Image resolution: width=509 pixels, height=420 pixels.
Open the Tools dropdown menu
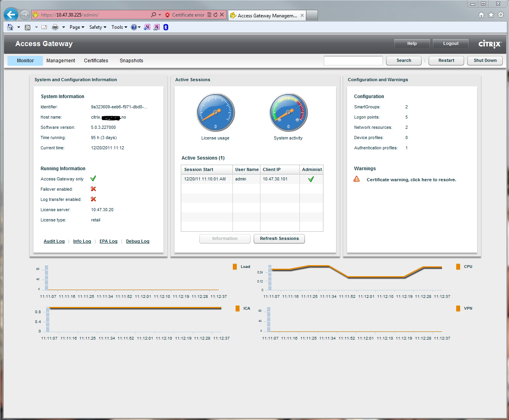tap(119, 27)
